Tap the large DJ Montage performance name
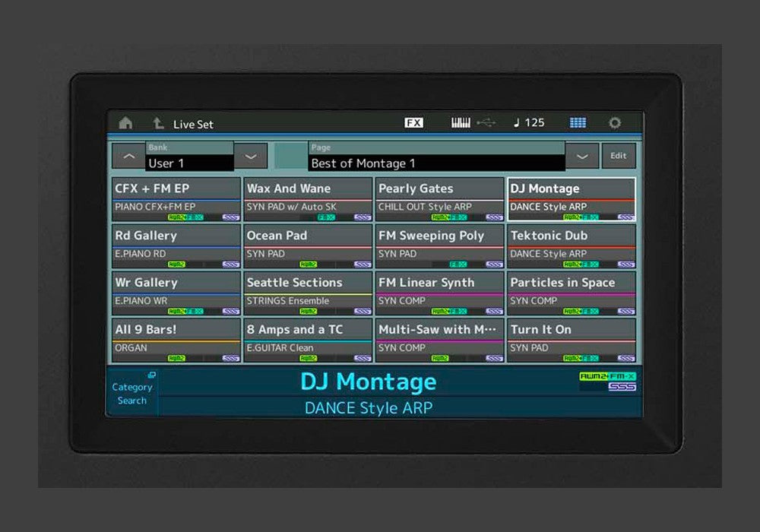This screenshot has height=532, width=760. pos(369,382)
